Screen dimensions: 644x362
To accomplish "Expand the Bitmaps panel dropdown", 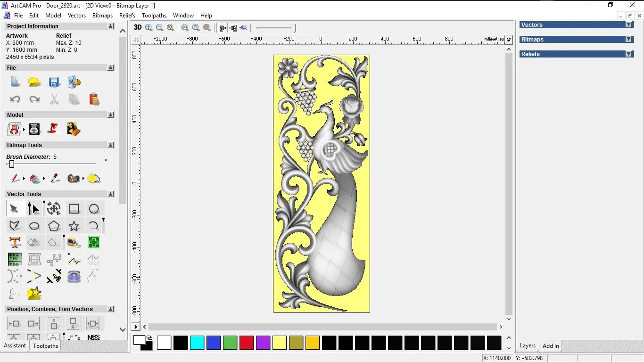I will pyautogui.click(x=628, y=40).
